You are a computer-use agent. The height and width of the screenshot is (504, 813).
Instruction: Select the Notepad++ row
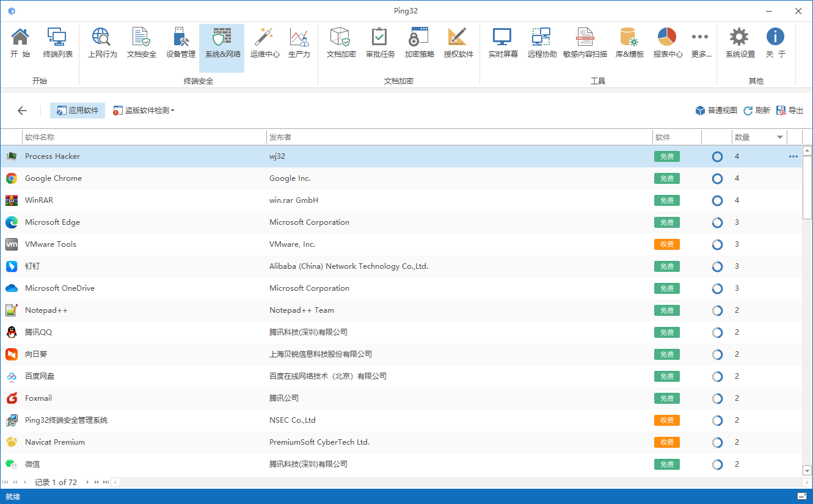click(401, 310)
